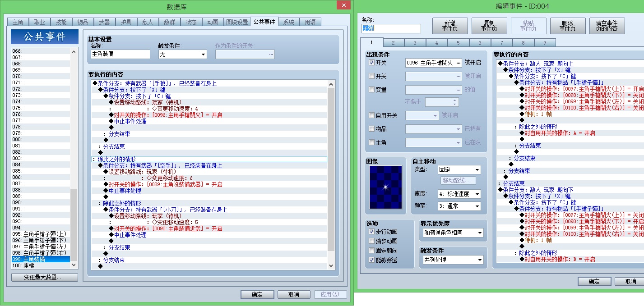Click the 删除事件页 delete page button
The height and width of the screenshot is (306, 644).
click(x=568, y=26)
